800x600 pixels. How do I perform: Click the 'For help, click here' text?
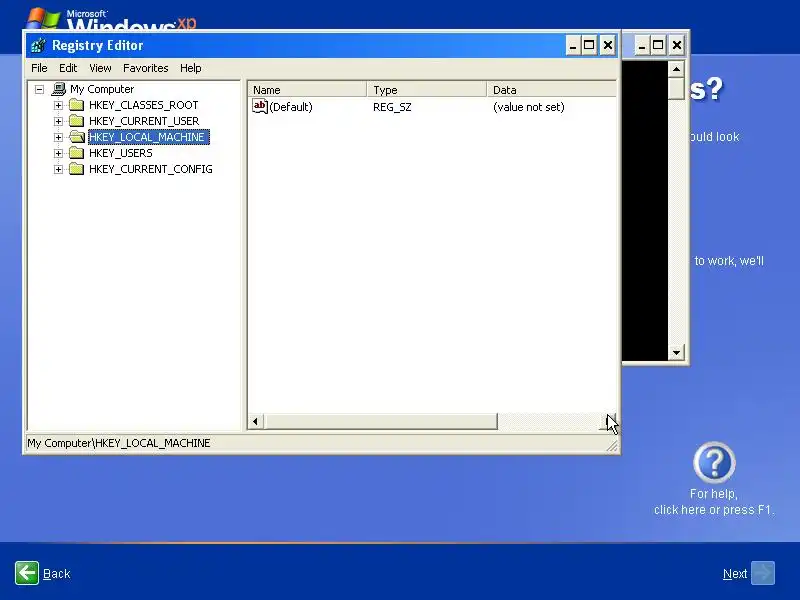pyautogui.click(x=714, y=502)
